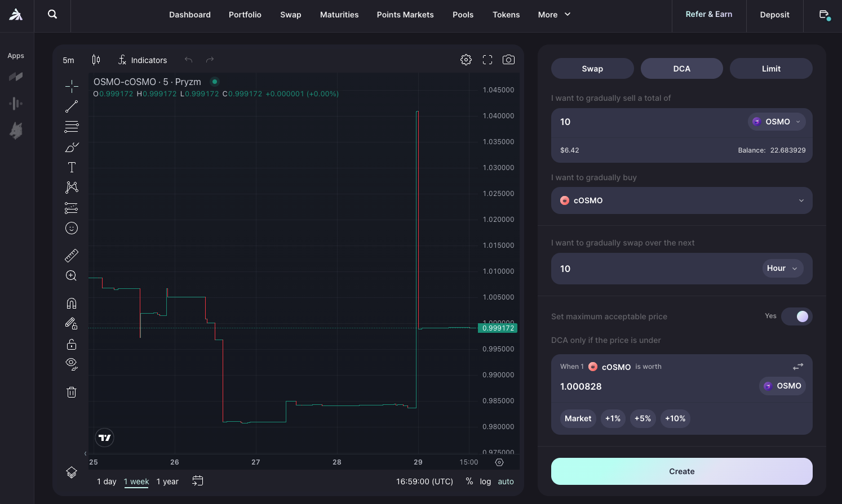Open the OSMO sell token dropdown
Image resolution: width=842 pixels, height=504 pixels.
(777, 122)
